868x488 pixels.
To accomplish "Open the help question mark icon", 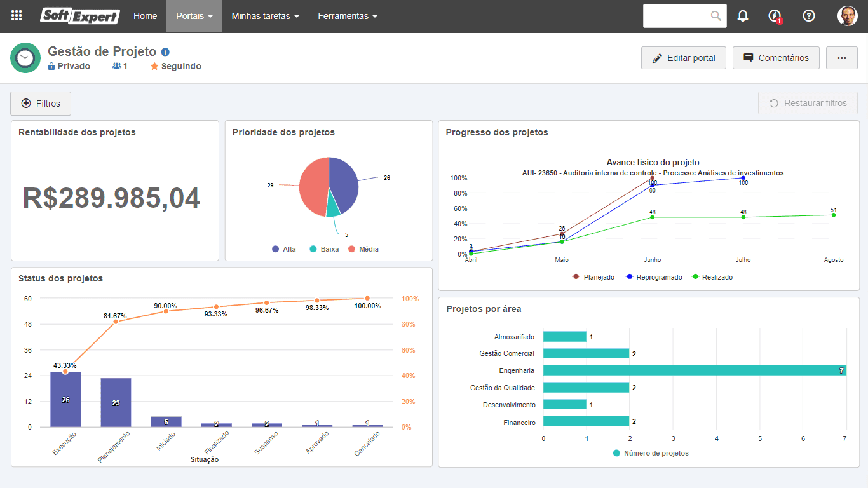I will [x=809, y=16].
